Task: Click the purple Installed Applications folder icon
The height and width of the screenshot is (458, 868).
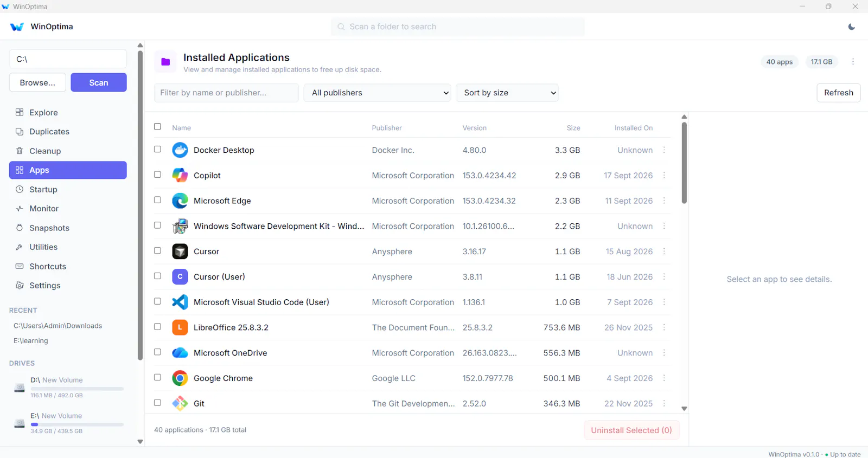Action: point(165,62)
